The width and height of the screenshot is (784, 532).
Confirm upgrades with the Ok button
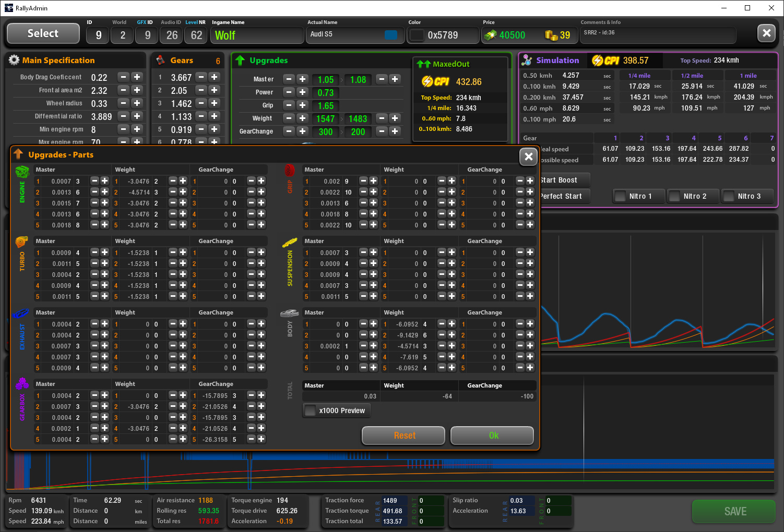click(x=492, y=436)
